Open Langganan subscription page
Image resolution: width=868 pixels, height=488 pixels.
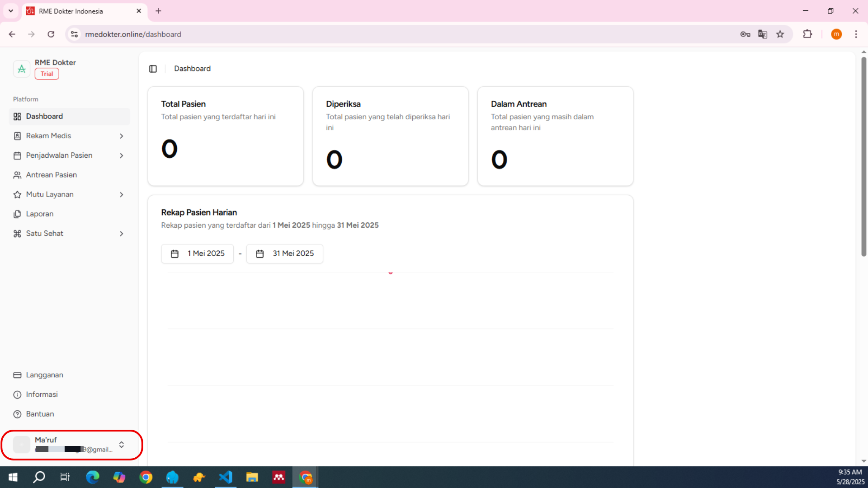tap(44, 375)
